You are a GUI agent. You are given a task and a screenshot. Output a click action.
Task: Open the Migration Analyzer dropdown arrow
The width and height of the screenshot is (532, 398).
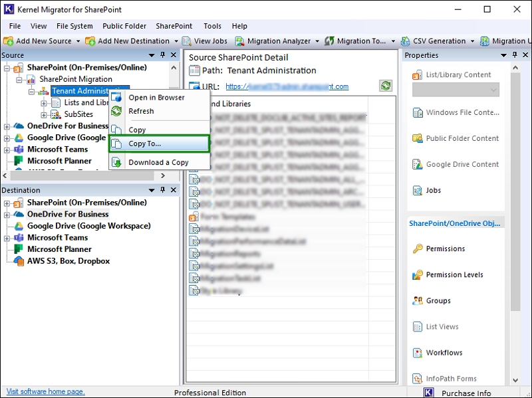click(x=317, y=41)
